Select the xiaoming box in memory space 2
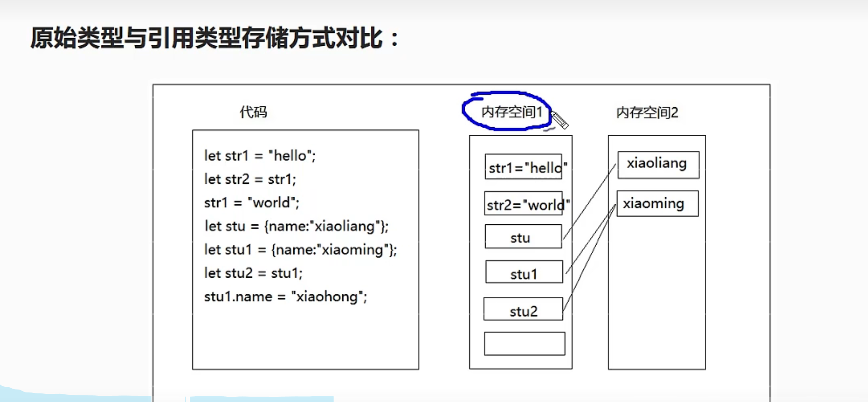868x402 pixels. pyautogui.click(x=657, y=204)
